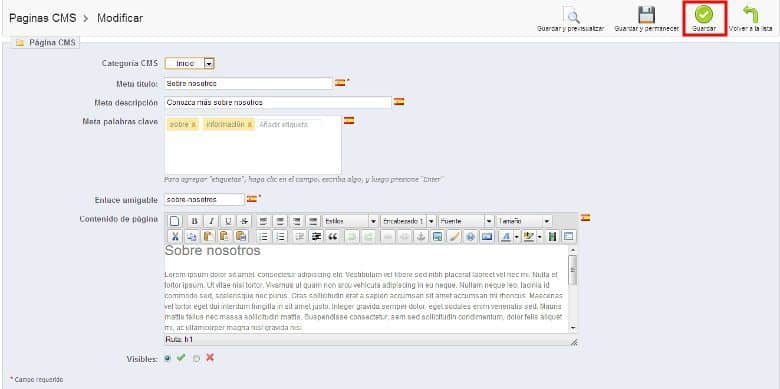Click the cut scissors icon

click(x=175, y=237)
